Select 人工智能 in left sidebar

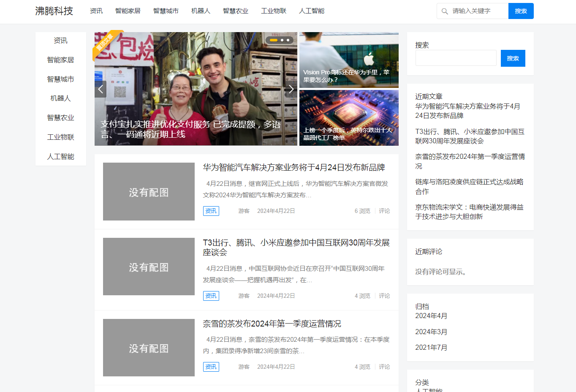(x=60, y=157)
